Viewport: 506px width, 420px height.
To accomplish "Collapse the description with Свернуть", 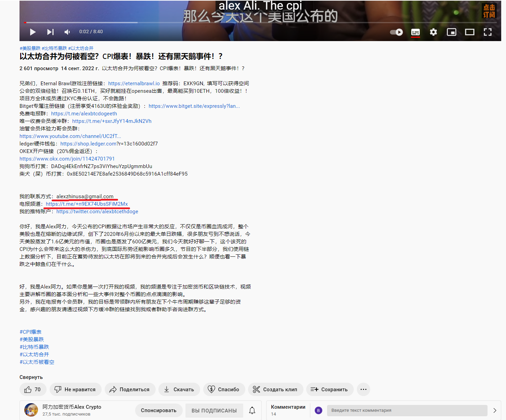I will point(31,377).
